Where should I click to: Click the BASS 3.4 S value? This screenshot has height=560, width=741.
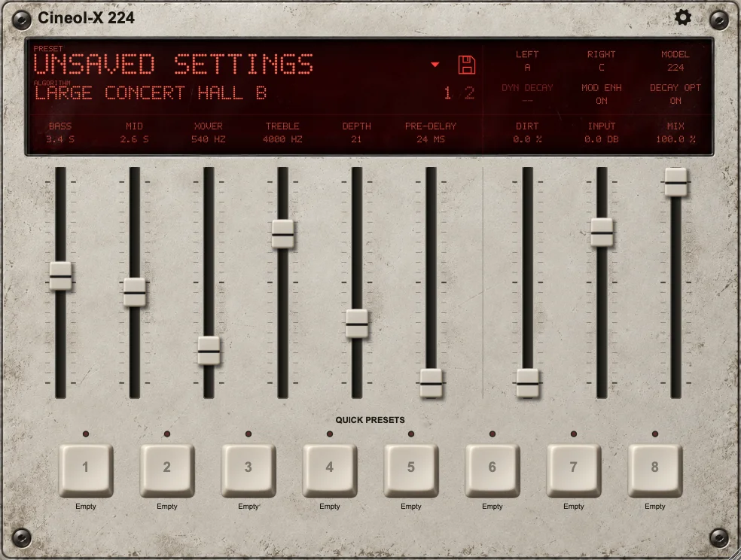(60, 139)
